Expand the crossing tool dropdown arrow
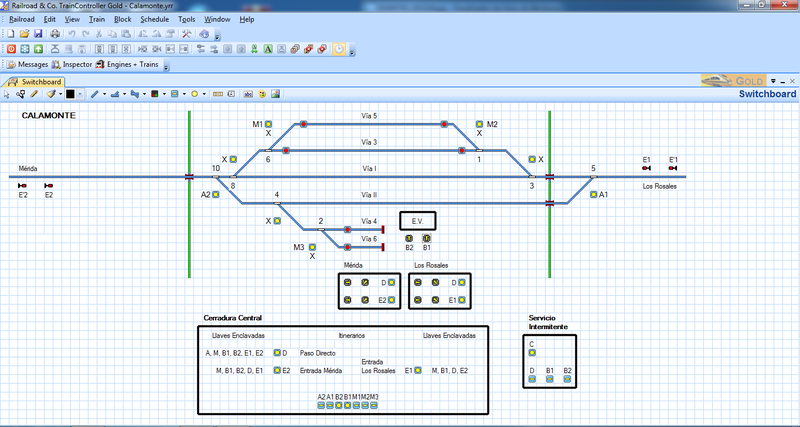800x427 pixels. click(144, 94)
